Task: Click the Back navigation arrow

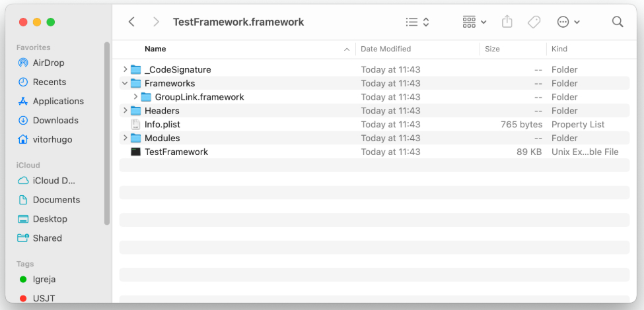Action: pos(131,22)
